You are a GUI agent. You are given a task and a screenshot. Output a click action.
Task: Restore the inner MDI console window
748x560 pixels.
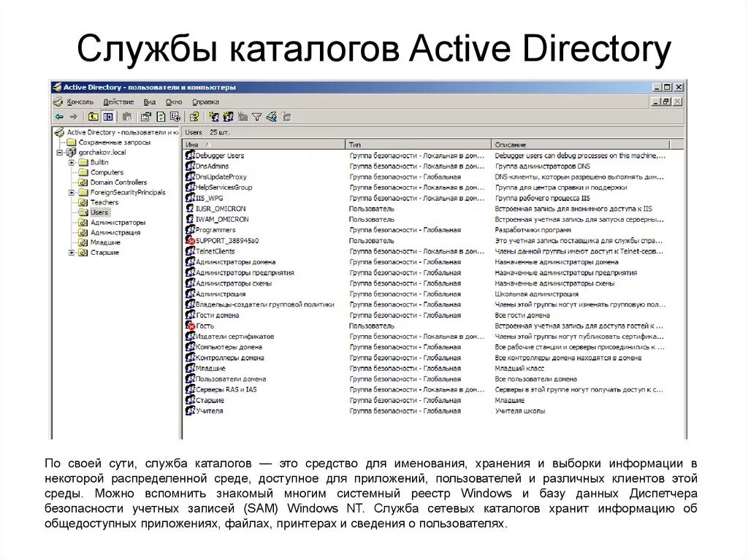[x=666, y=101]
